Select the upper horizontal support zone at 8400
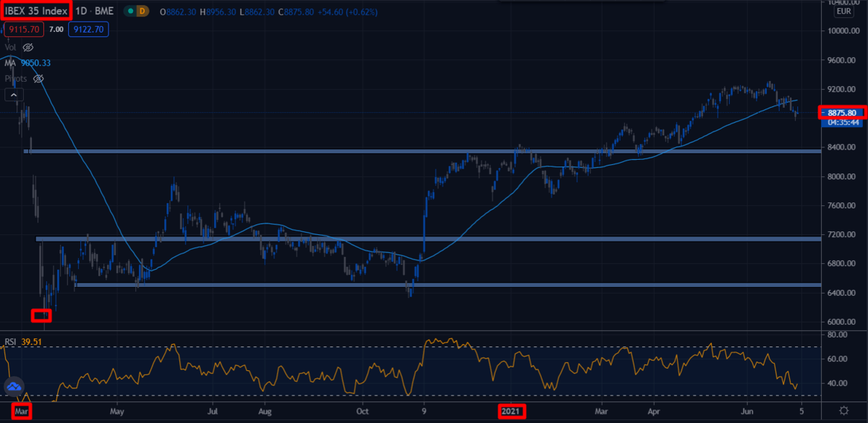This screenshot has width=868, height=423. click(434, 151)
